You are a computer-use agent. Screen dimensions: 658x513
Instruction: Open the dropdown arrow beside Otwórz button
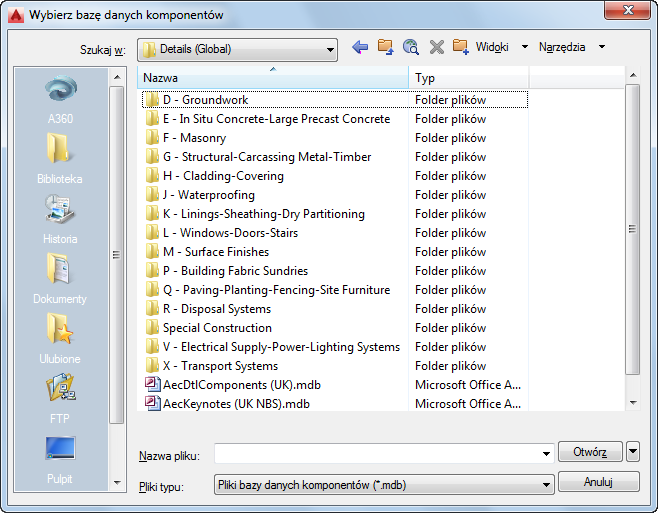633,452
